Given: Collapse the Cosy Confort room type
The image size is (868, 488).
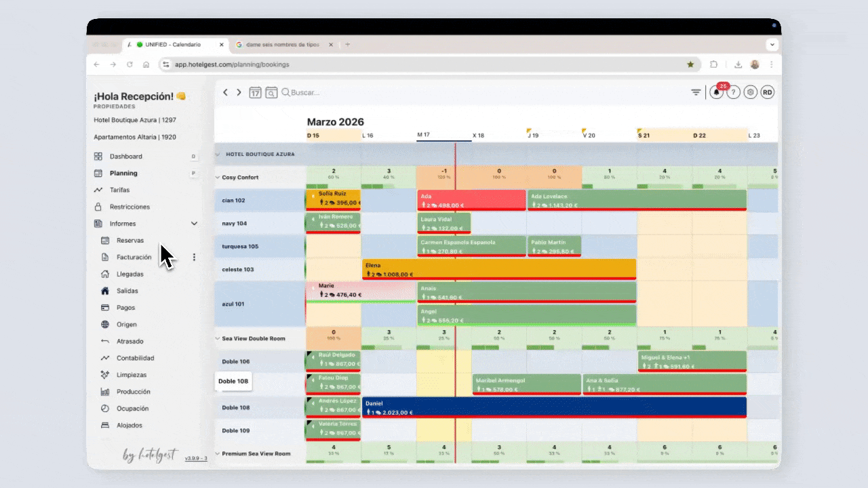Looking at the screenshot, I should pos(217,178).
